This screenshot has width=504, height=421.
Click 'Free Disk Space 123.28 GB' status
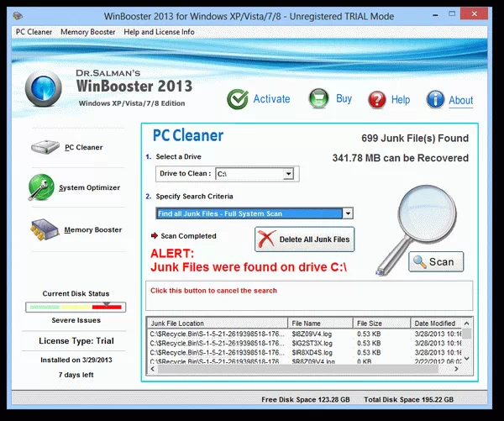coord(306,399)
